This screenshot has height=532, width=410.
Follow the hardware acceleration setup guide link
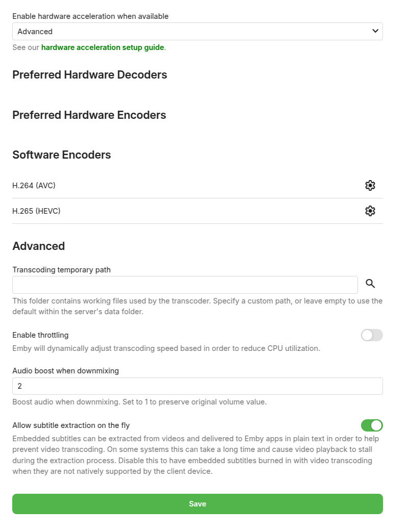[102, 47]
